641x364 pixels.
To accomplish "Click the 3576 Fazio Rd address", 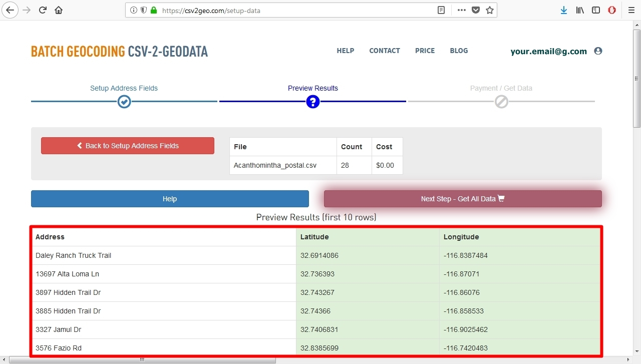I will (x=59, y=348).
